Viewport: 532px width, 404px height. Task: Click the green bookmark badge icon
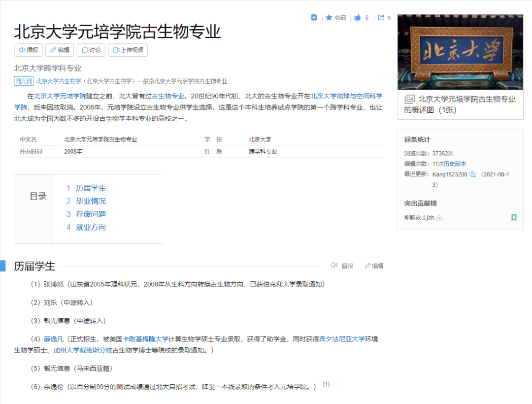tap(514, 217)
